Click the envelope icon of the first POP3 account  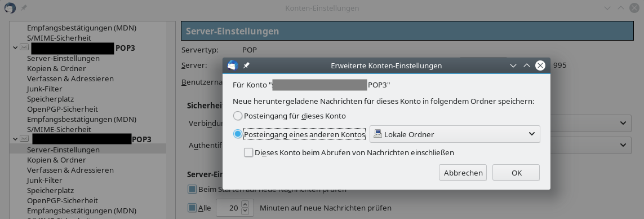click(x=24, y=48)
